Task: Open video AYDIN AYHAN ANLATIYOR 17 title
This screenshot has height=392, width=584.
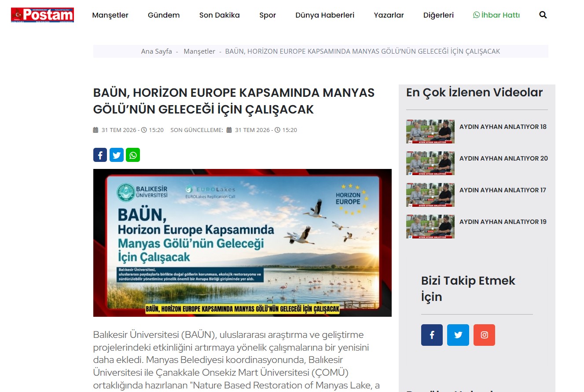Action: (503, 190)
